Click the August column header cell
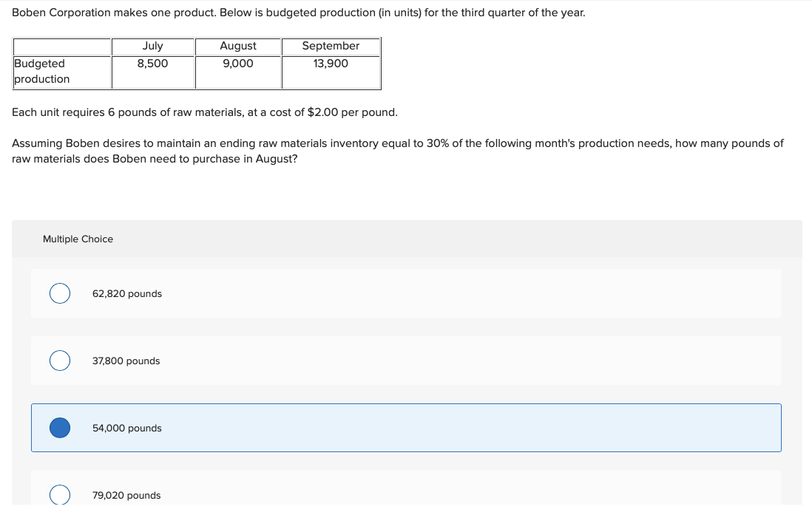Image resolution: width=812 pixels, height=512 pixels. coord(237,46)
